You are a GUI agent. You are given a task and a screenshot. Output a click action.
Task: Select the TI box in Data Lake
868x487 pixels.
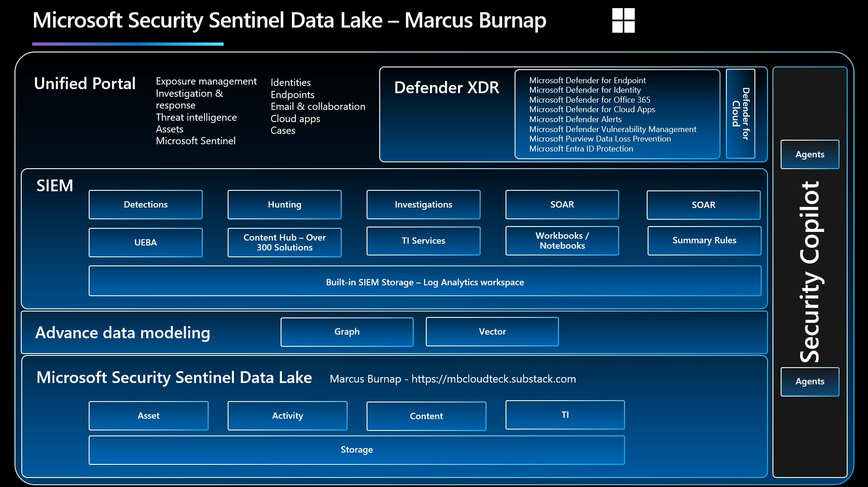[565, 415]
